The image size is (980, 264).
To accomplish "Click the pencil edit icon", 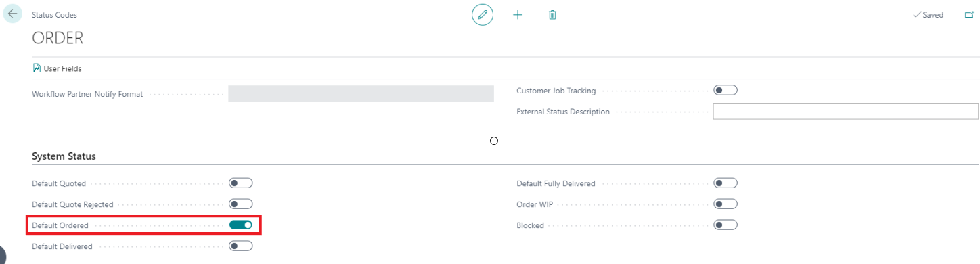I will pyautogui.click(x=483, y=14).
